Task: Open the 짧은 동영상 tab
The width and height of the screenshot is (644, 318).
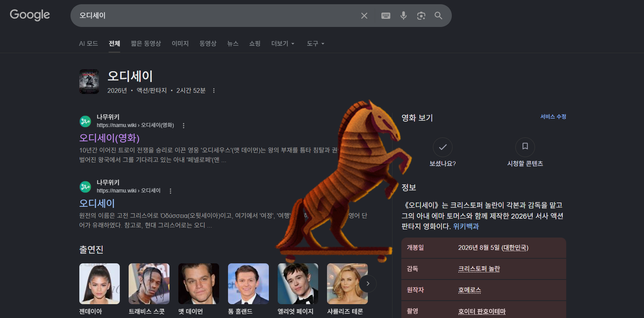Action: click(146, 44)
